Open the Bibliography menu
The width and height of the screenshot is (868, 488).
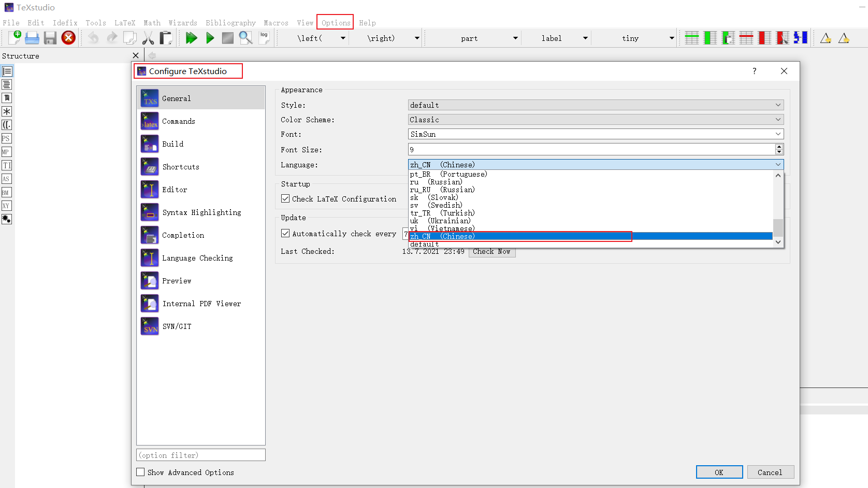coord(230,22)
